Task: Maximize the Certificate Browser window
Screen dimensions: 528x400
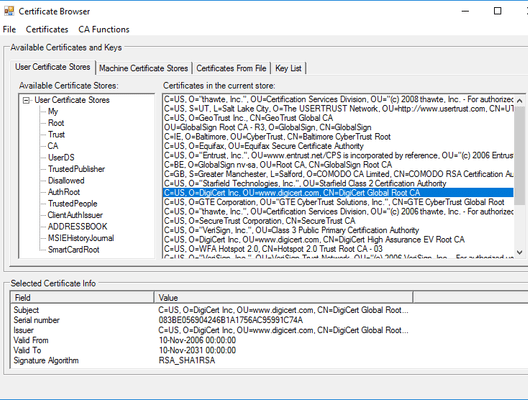Action: [497, 11]
